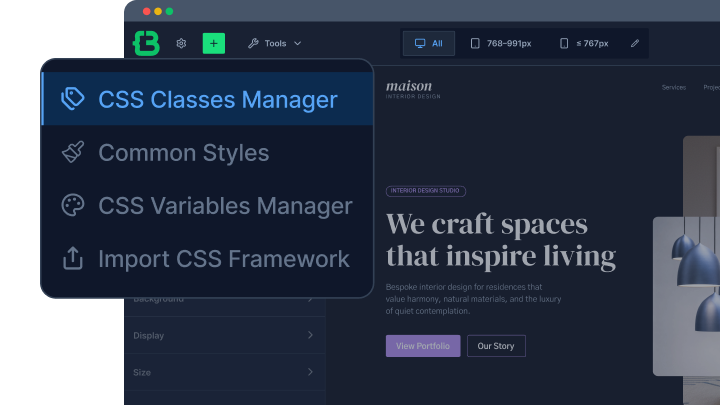This screenshot has width=720, height=405.
Task: Select the Bespoke interior design paragraph
Action: click(x=473, y=299)
